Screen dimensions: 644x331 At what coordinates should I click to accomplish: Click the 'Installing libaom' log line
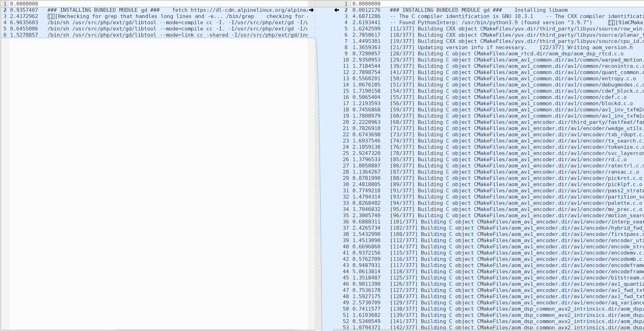click(x=540, y=10)
